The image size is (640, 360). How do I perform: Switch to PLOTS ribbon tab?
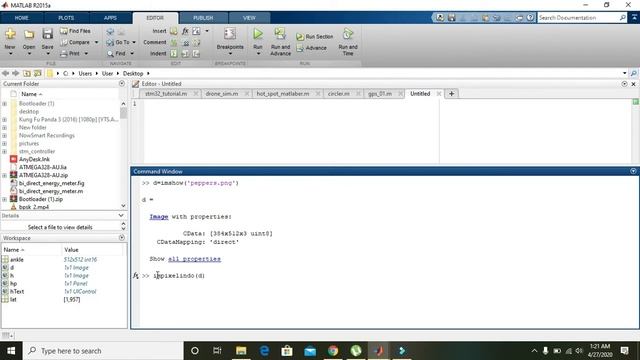point(66,18)
